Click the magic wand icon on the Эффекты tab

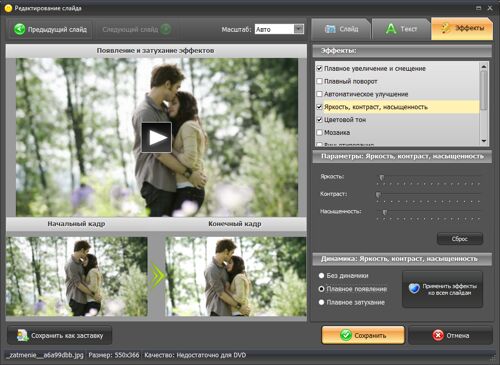pos(446,28)
